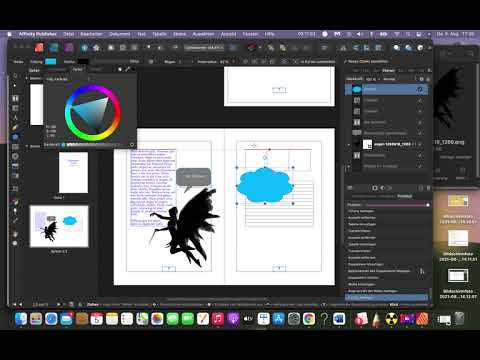Open Google Chrome from the Dock

click(309, 319)
